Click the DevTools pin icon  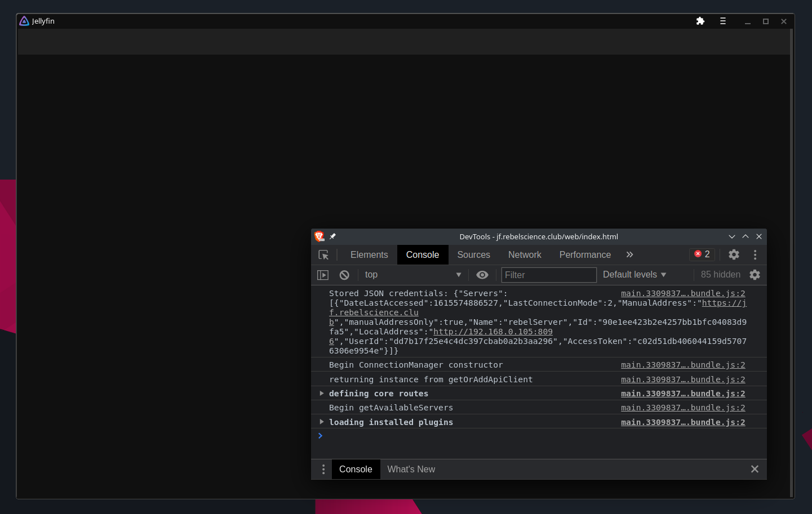[x=332, y=236]
